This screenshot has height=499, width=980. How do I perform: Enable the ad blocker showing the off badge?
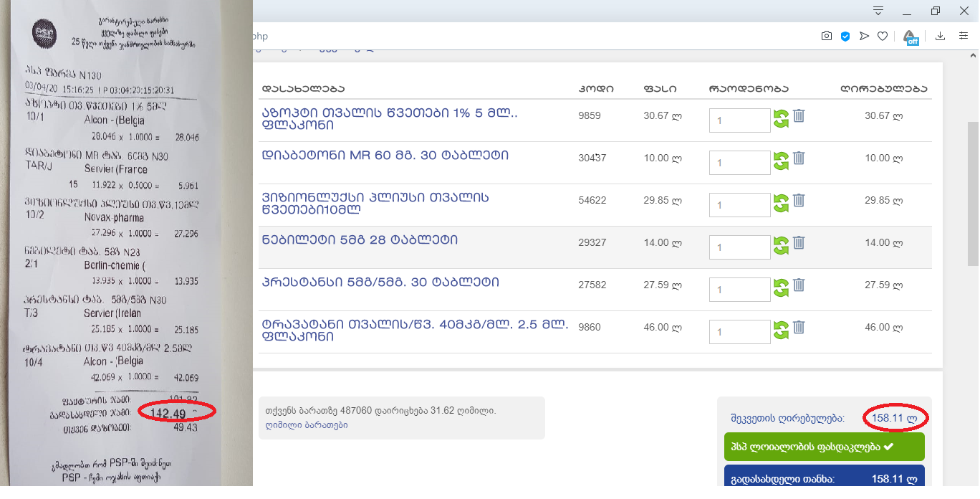click(911, 36)
